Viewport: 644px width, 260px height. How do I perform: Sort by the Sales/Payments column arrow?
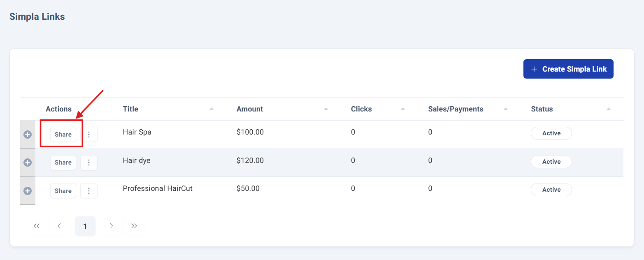click(x=506, y=109)
